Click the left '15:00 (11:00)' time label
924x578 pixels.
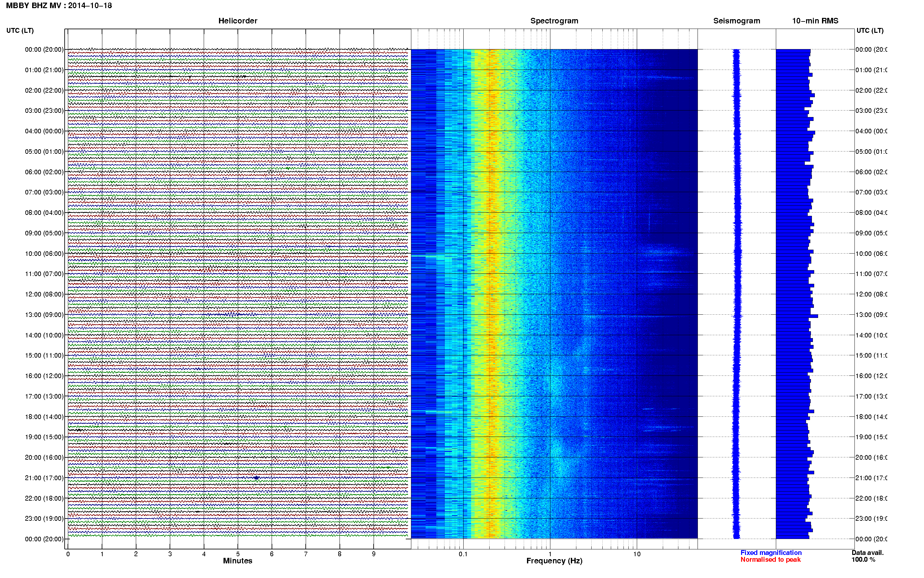pyautogui.click(x=44, y=356)
